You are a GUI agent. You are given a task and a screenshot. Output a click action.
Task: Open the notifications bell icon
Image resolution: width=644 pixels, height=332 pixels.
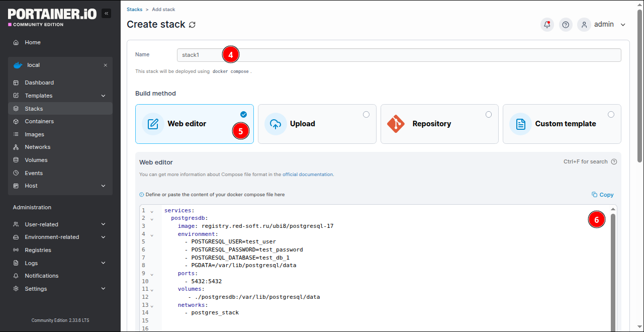(547, 25)
